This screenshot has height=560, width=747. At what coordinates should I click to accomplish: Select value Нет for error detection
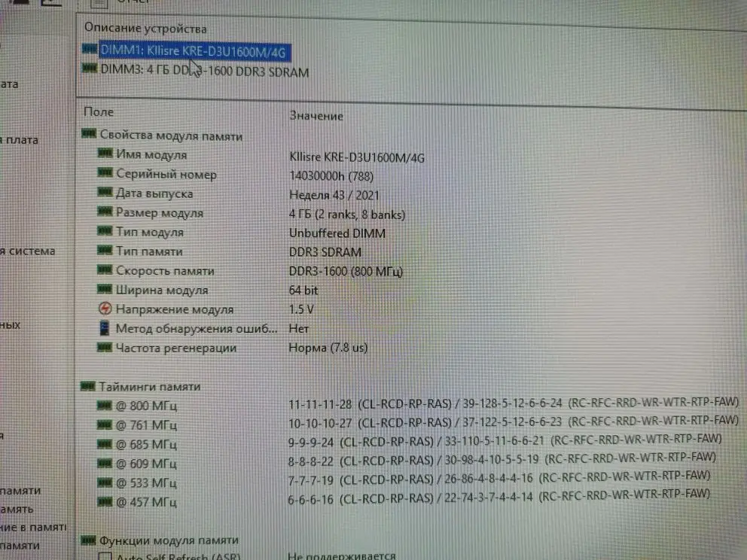299,329
